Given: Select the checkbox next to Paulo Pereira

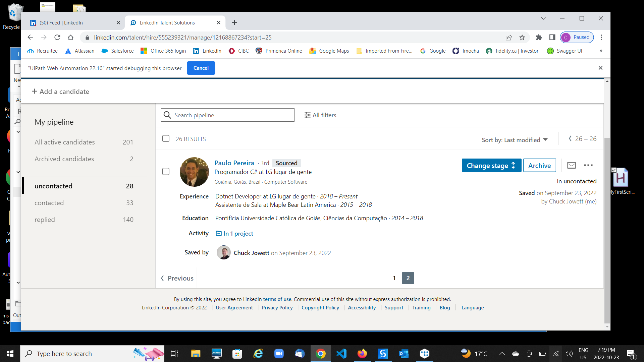Looking at the screenshot, I should coord(166,171).
